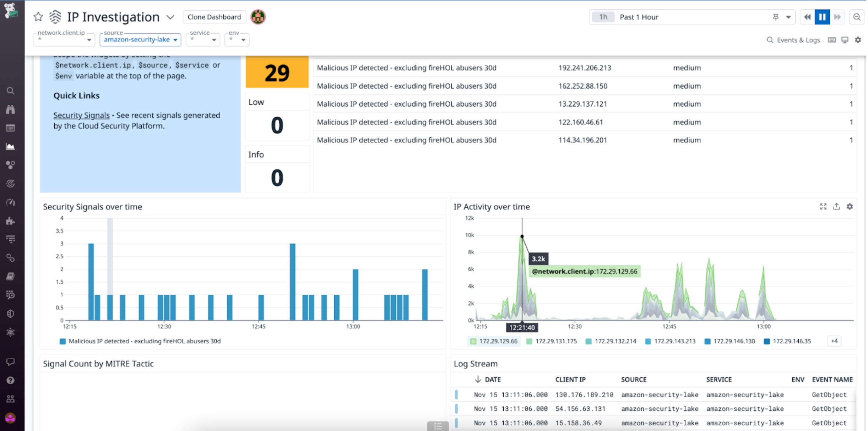This screenshot has height=431, width=868.
Task: Click the Clone Dashboard button
Action: pyautogui.click(x=214, y=17)
